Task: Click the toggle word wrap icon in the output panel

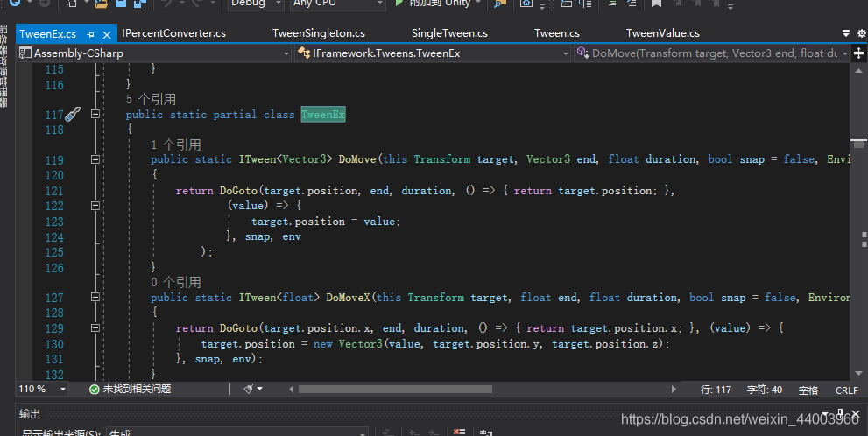Action: tap(485, 432)
